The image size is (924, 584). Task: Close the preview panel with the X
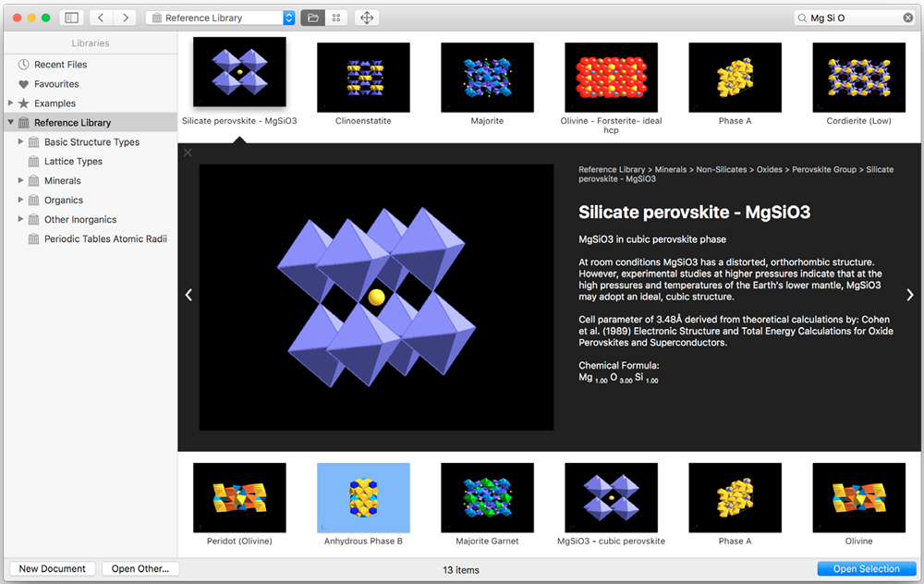click(x=188, y=152)
